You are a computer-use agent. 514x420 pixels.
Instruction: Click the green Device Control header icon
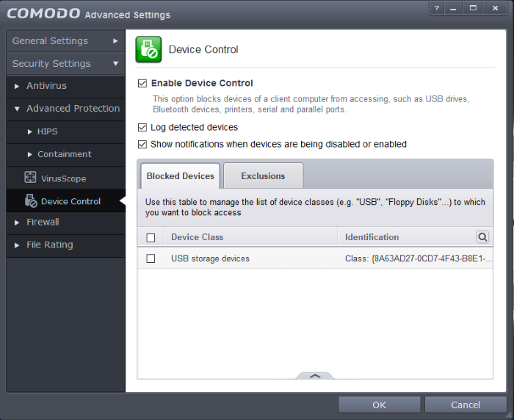click(x=148, y=50)
